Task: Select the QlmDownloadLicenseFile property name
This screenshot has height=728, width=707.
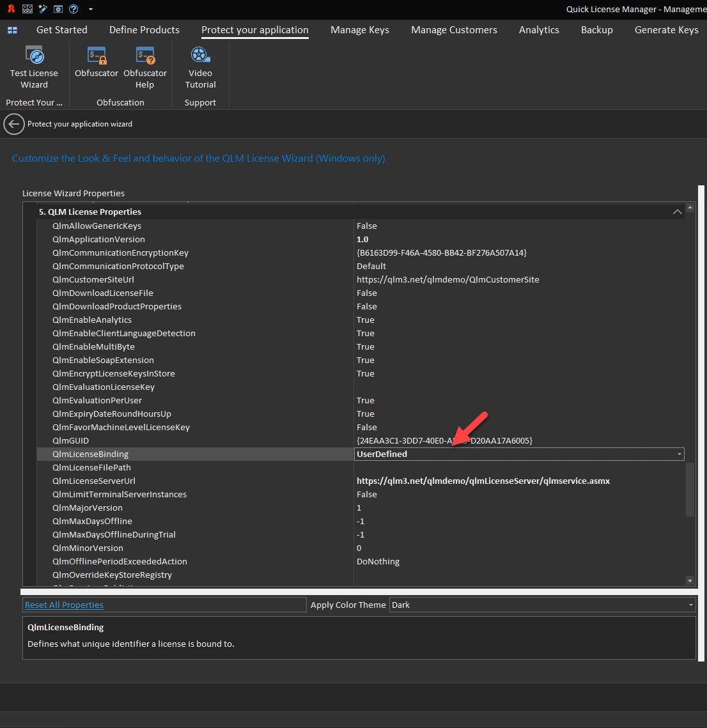Action: tap(102, 293)
